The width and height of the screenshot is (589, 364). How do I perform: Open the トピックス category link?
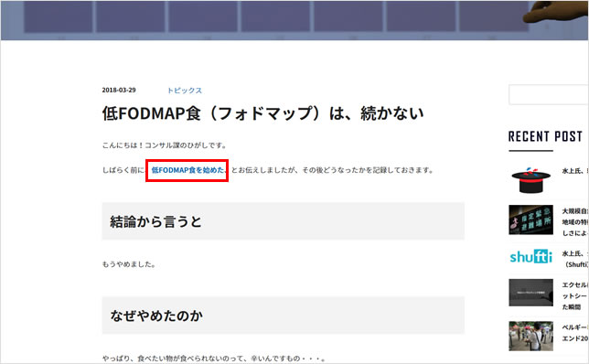pyautogui.click(x=185, y=91)
